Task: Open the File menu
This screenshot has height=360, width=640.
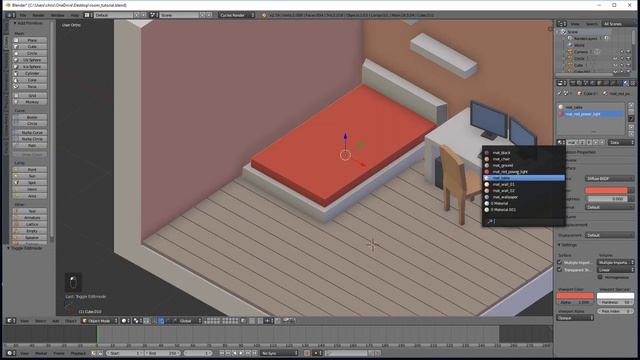Action: click(x=23, y=15)
